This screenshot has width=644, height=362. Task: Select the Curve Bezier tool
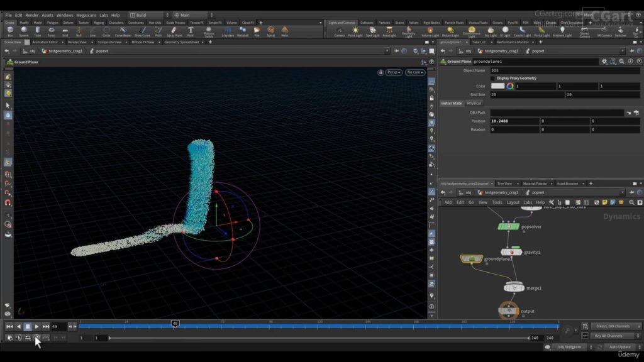[123, 31]
